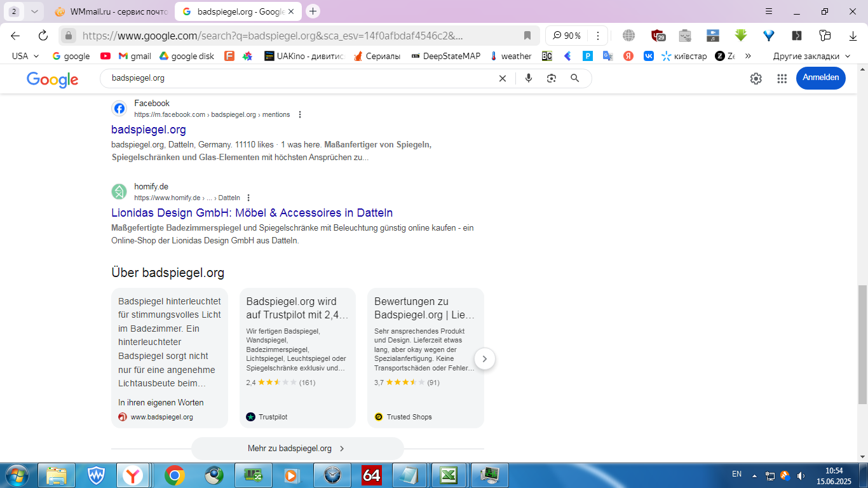The image size is (868, 488).
Task: Click Mehr zu badspiegel.org button
Action: [297, 449]
